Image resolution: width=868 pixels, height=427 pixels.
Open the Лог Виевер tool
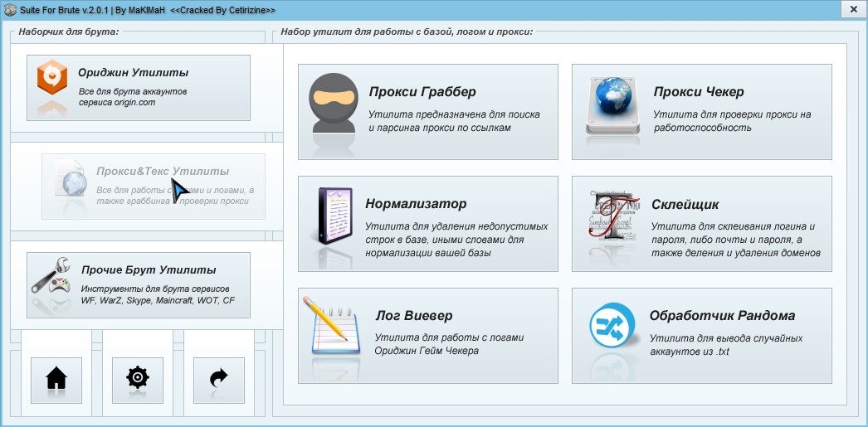428,336
